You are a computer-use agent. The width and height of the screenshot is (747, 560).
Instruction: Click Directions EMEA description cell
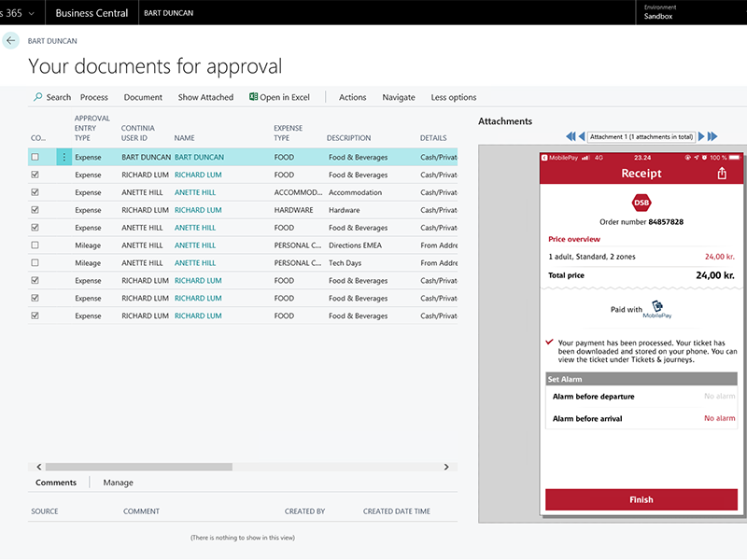(355, 245)
